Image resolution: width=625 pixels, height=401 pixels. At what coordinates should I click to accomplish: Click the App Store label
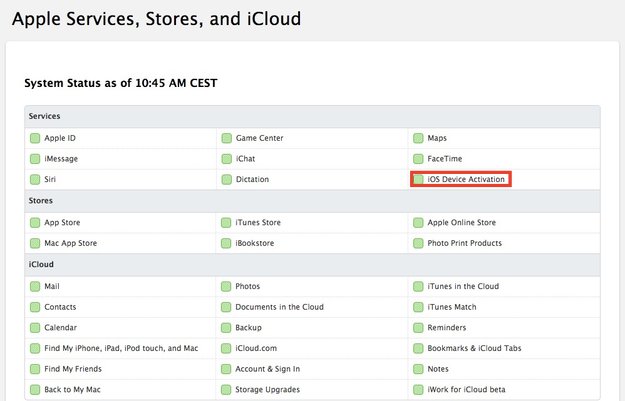(62, 222)
